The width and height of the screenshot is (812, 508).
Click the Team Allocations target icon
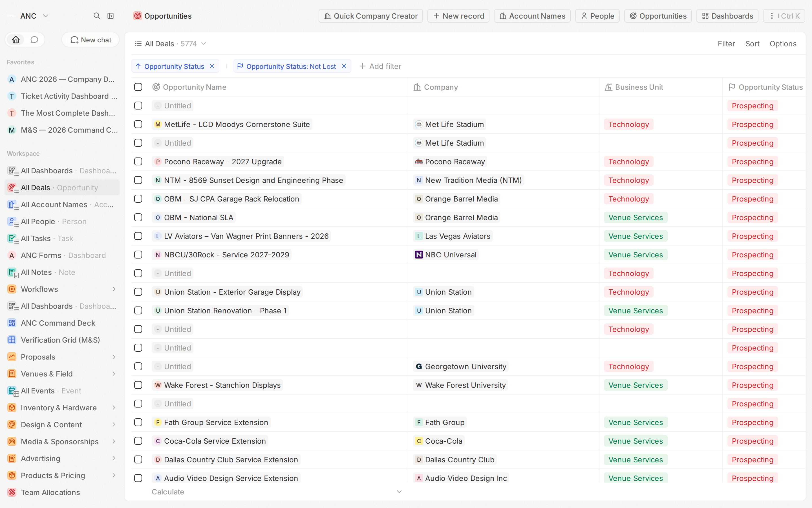(12, 492)
